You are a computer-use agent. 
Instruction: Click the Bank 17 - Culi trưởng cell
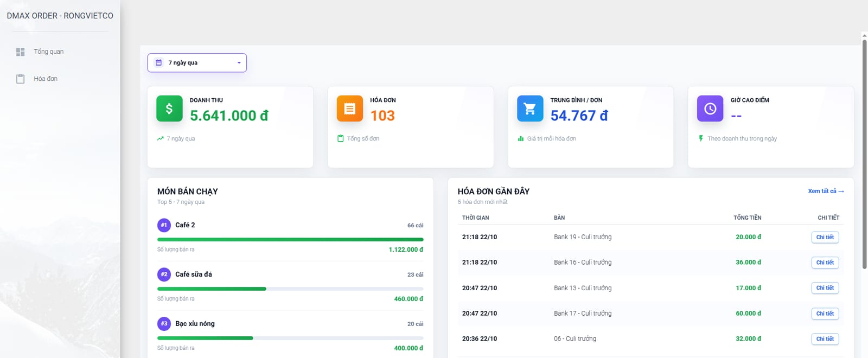pyautogui.click(x=583, y=314)
